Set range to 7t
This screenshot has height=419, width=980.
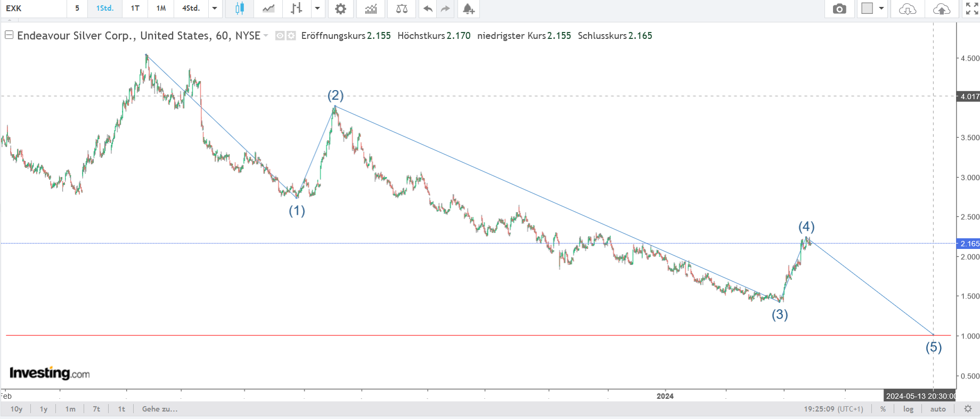pos(96,409)
